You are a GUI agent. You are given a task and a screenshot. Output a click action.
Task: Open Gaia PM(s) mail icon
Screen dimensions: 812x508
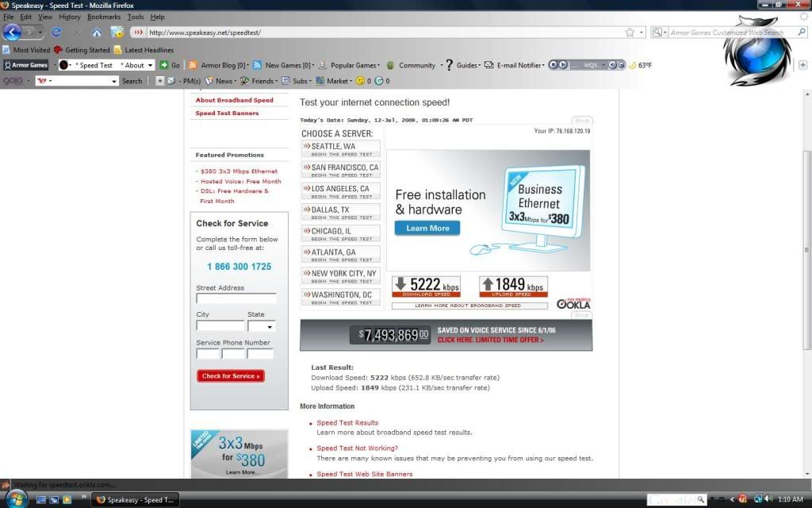click(171, 81)
